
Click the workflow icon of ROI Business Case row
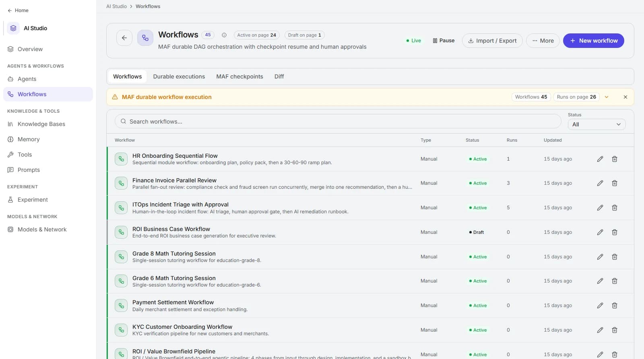121,232
